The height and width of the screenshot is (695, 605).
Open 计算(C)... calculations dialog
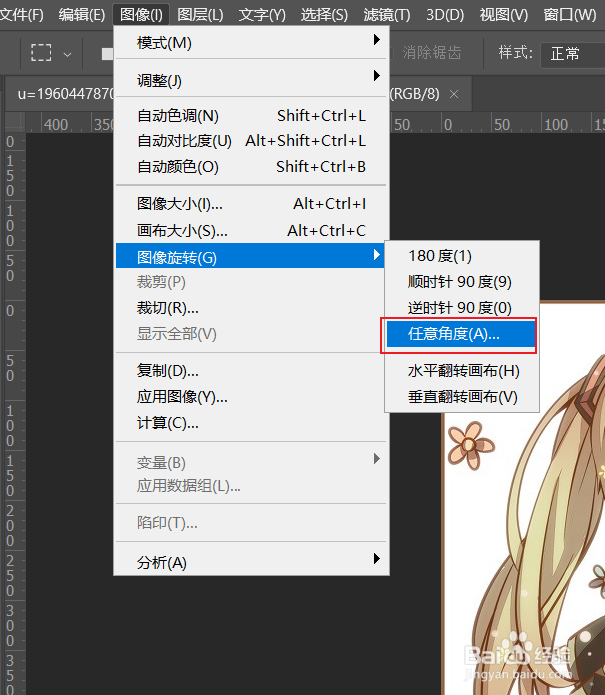coord(251,423)
